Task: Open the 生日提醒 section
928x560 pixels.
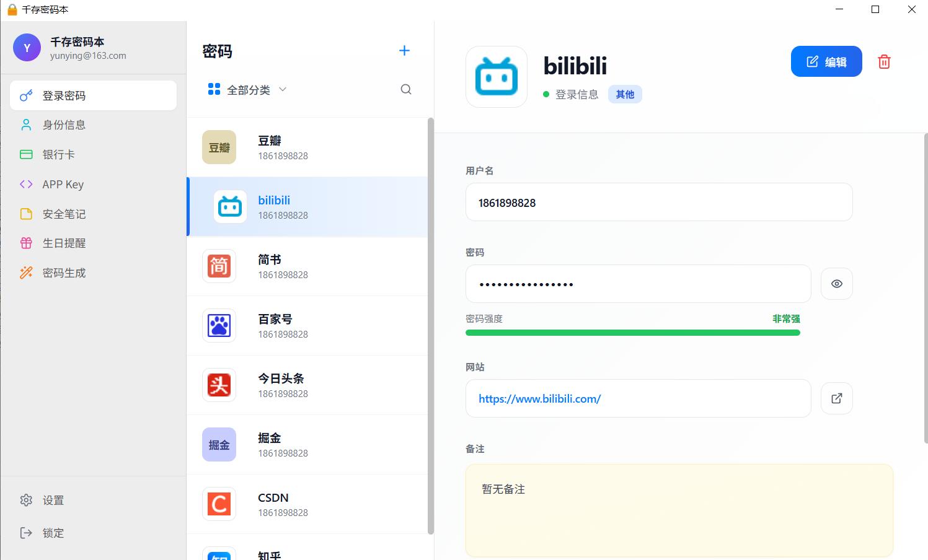Action: pyautogui.click(x=65, y=243)
